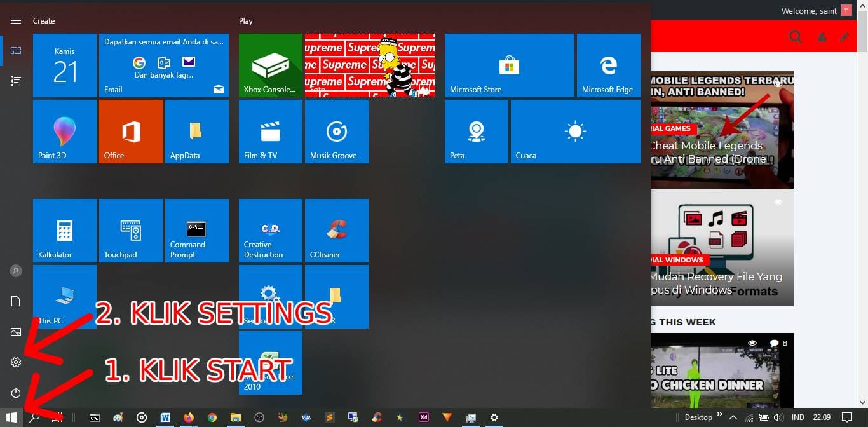Viewport: 868px width, 427px height.
Task: Launch Adobe XD from the taskbar
Action: [x=423, y=417]
